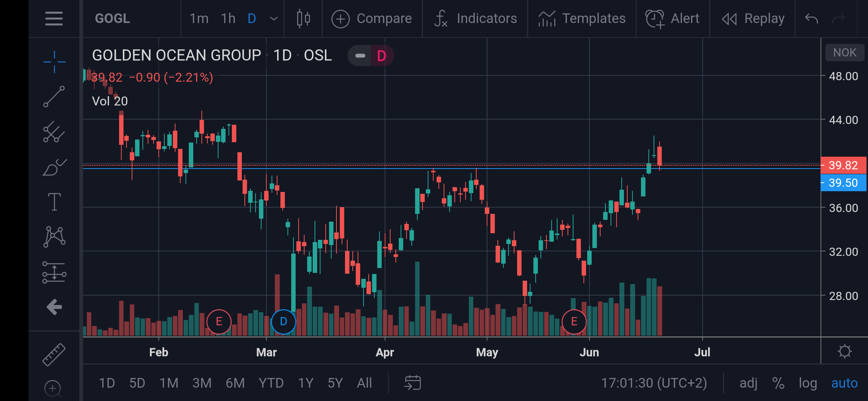Click the June earnings E marker
This screenshot has height=401, width=868.
point(574,322)
